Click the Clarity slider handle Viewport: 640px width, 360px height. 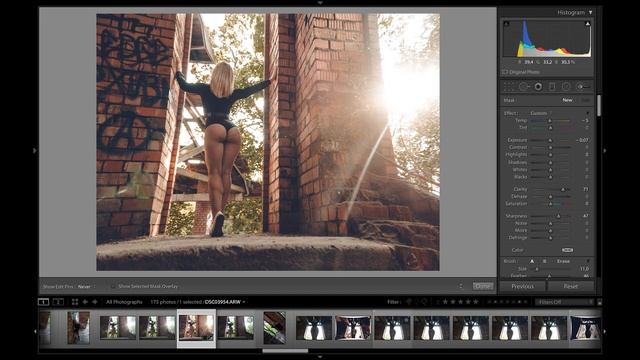563,189
